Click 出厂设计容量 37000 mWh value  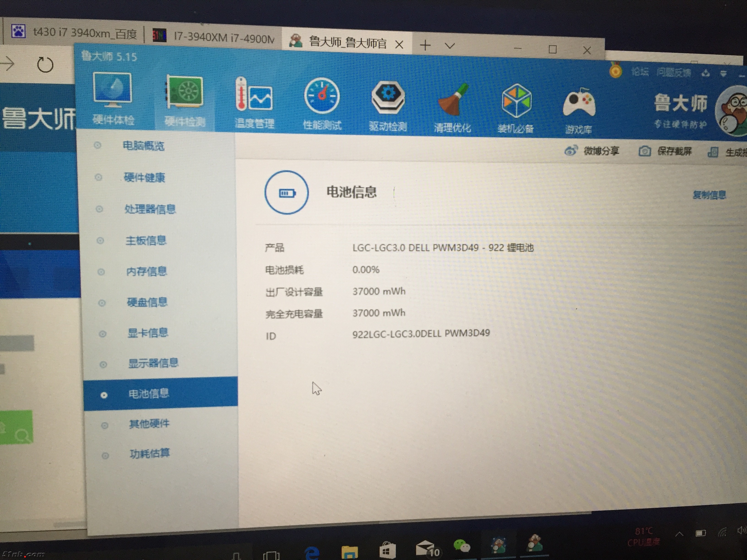coord(379,291)
